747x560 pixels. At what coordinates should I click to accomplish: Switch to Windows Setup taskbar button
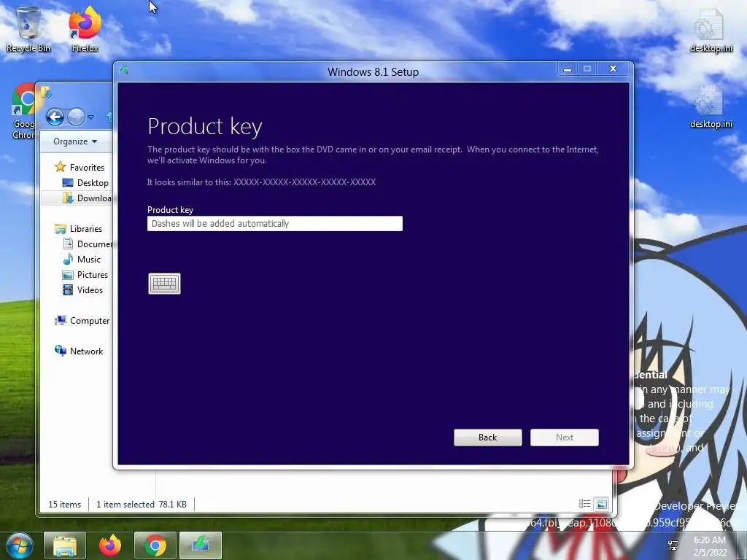click(201, 545)
